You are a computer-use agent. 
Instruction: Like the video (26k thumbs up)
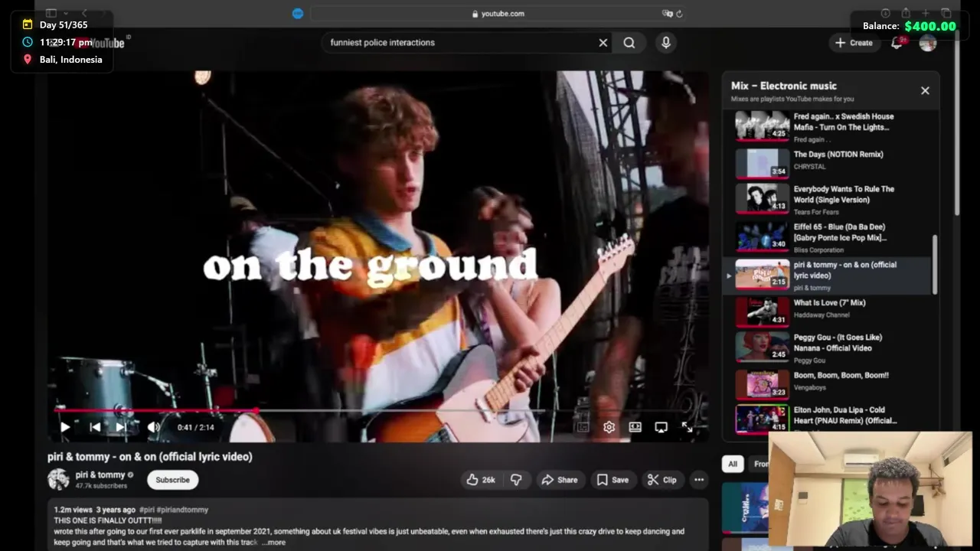482,480
